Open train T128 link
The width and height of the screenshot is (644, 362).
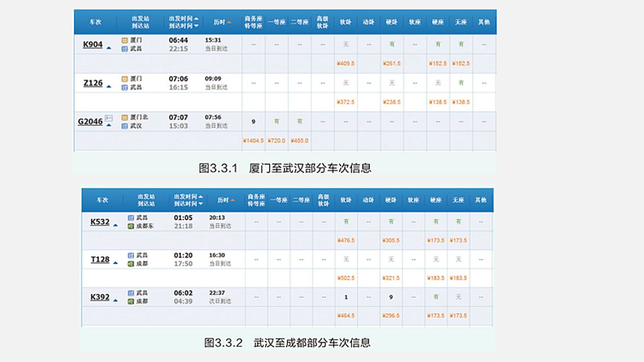(x=100, y=260)
